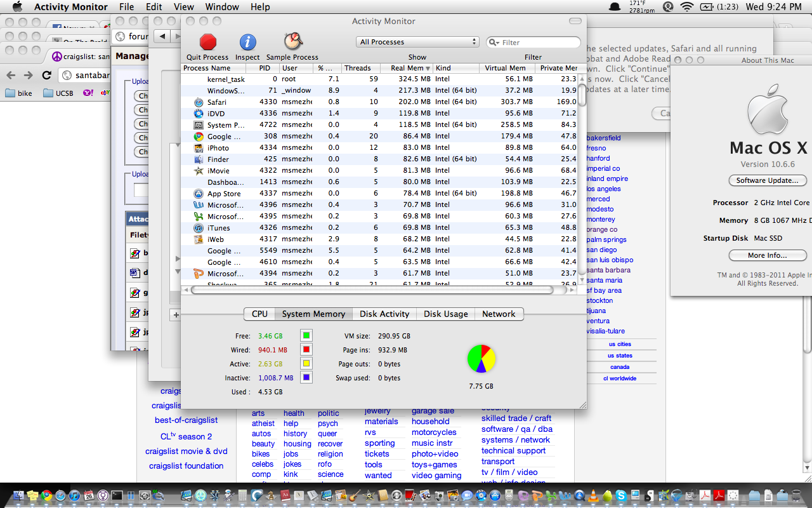Select the iMovie process icon
812x508 pixels.
point(199,171)
